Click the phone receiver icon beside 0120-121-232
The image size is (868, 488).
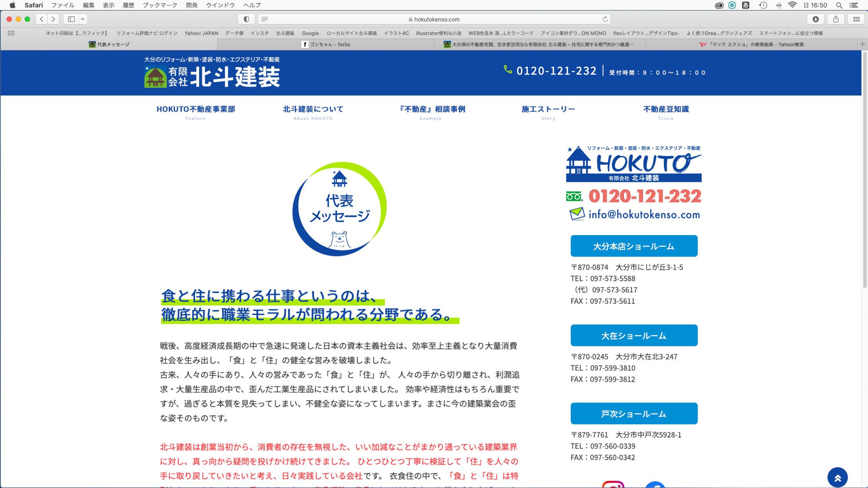[507, 70]
